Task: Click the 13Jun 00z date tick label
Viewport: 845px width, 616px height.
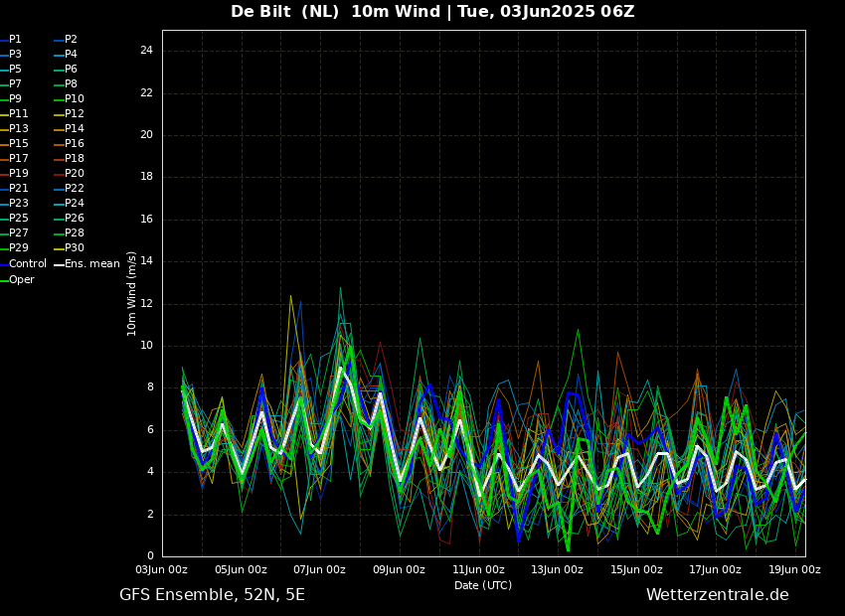Action: tap(557, 570)
